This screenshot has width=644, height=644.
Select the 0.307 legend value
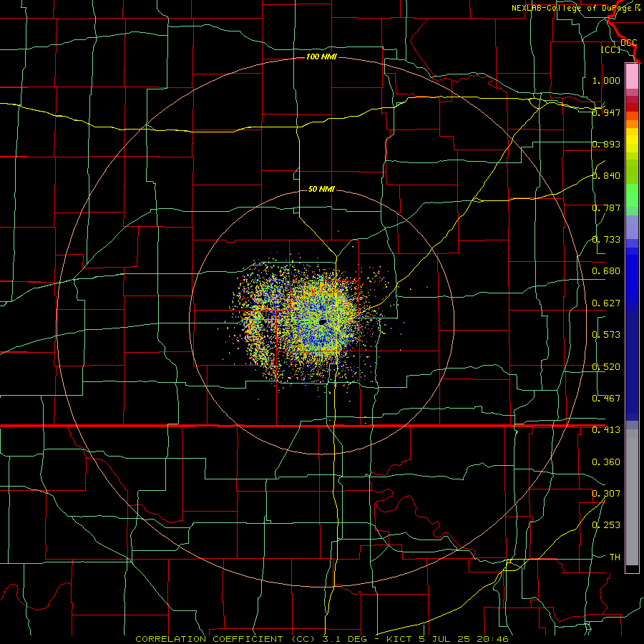(x=606, y=493)
